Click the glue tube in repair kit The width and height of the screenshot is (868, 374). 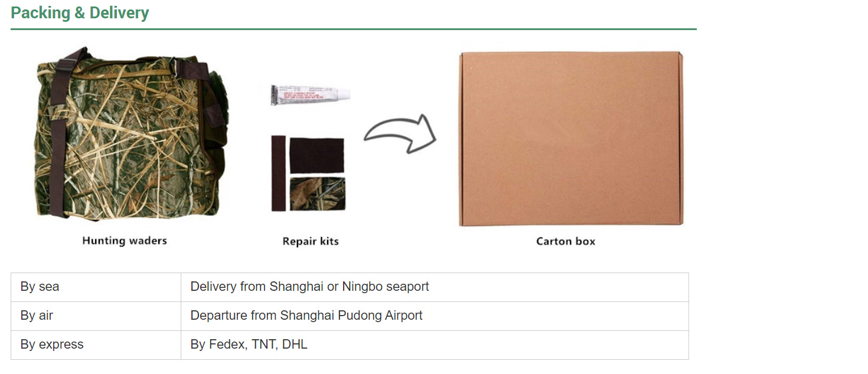tap(311, 95)
